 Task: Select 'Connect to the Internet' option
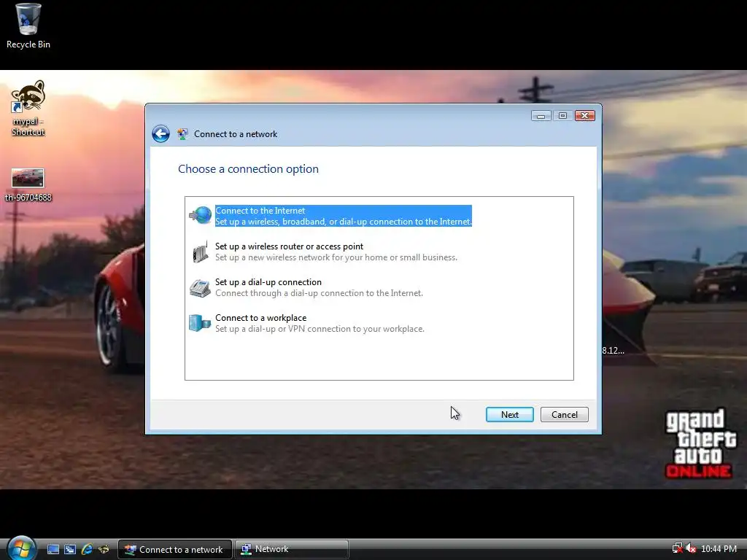344,216
